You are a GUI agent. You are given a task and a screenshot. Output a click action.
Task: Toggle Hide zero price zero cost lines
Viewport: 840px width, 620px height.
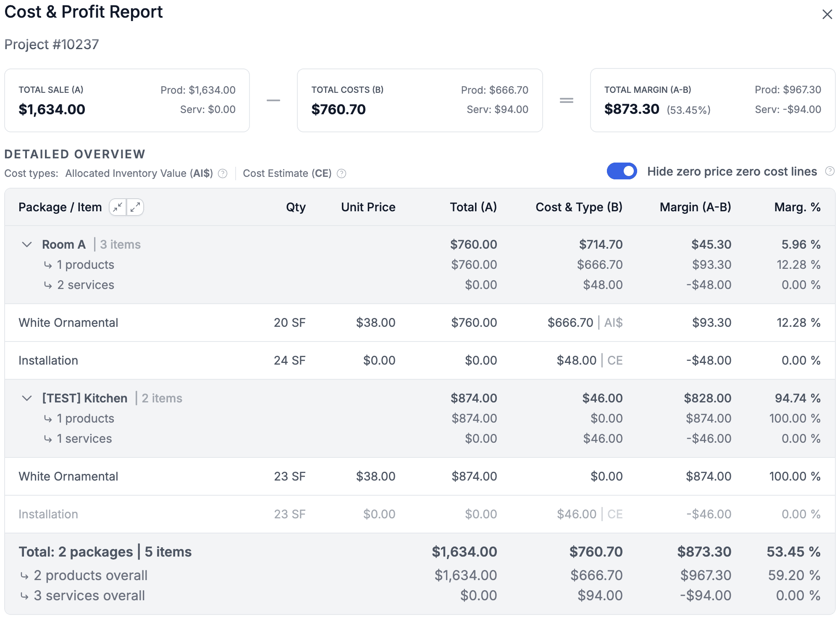tap(622, 171)
